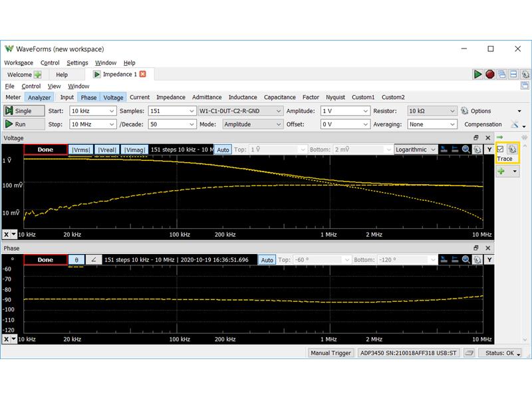532x399 pixels.
Task: Open the Resistor 10 kΩ dropdown
Action: [x=432, y=111]
